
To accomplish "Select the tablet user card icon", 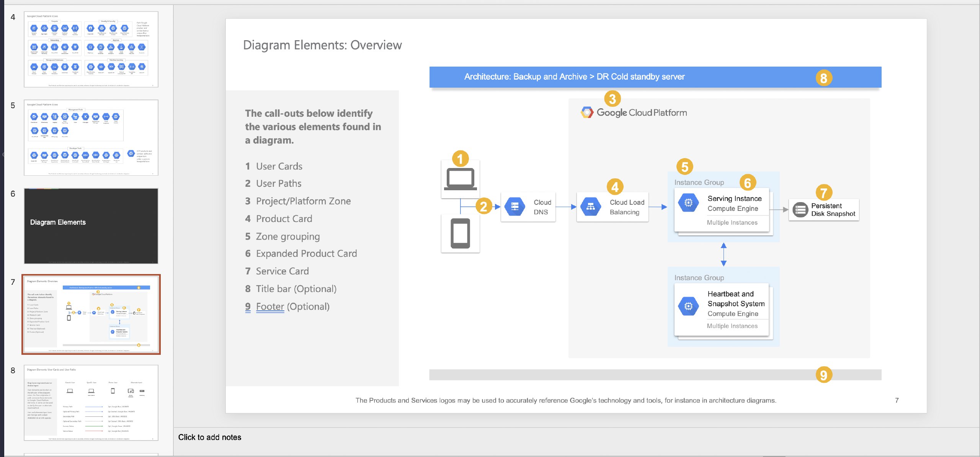I will [460, 233].
